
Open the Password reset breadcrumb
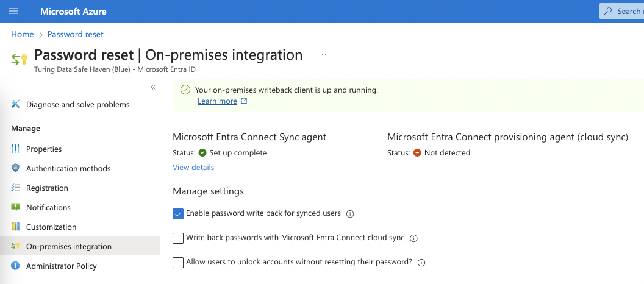[76, 35]
